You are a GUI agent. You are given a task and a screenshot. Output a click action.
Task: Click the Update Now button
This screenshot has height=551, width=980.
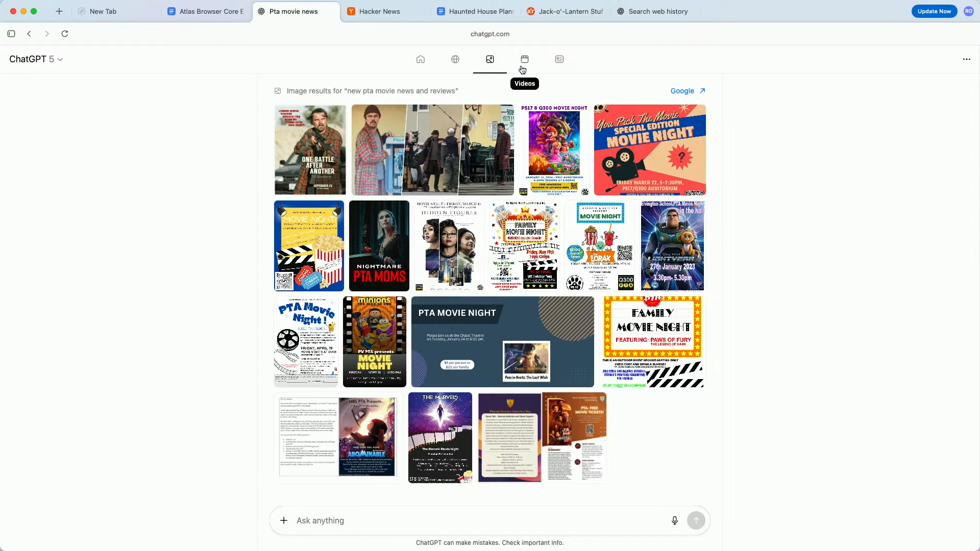[934, 11]
